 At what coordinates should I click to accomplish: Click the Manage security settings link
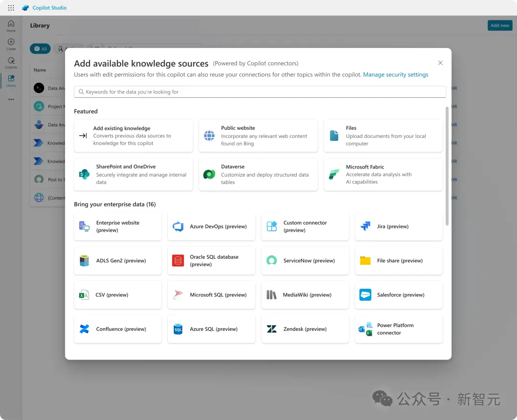pyautogui.click(x=395, y=75)
